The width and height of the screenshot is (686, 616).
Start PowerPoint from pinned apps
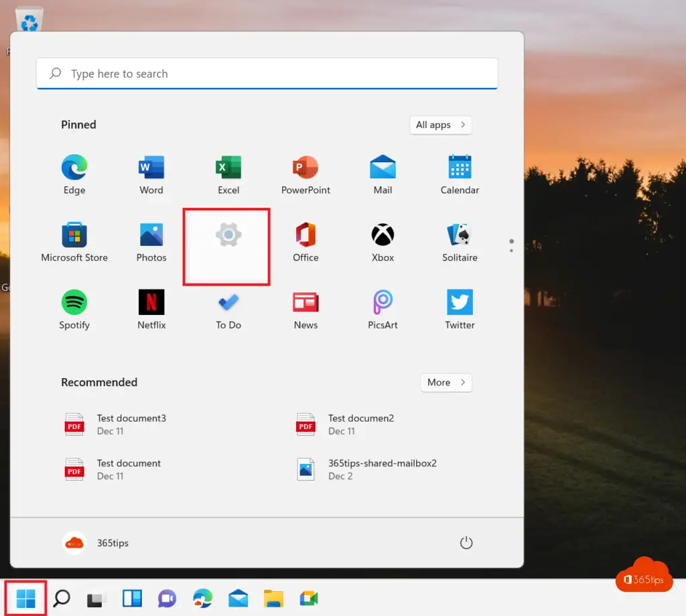pos(305,174)
